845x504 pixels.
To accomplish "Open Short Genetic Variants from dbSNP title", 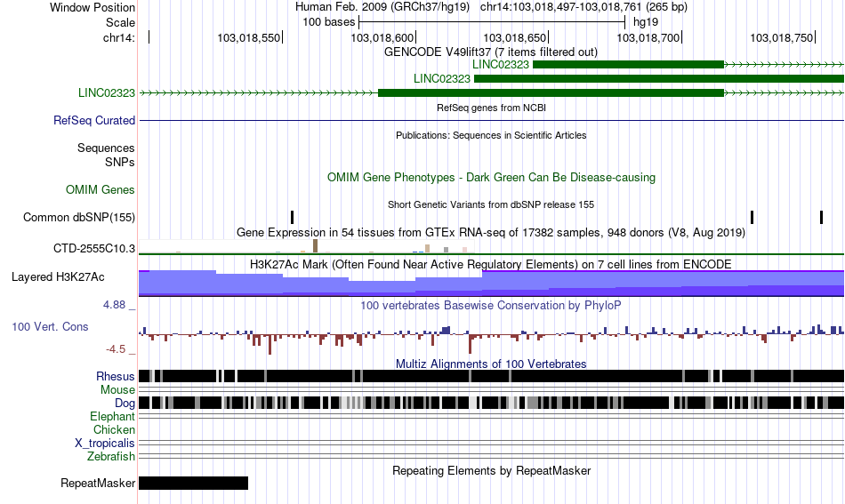I will tap(491, 204).
